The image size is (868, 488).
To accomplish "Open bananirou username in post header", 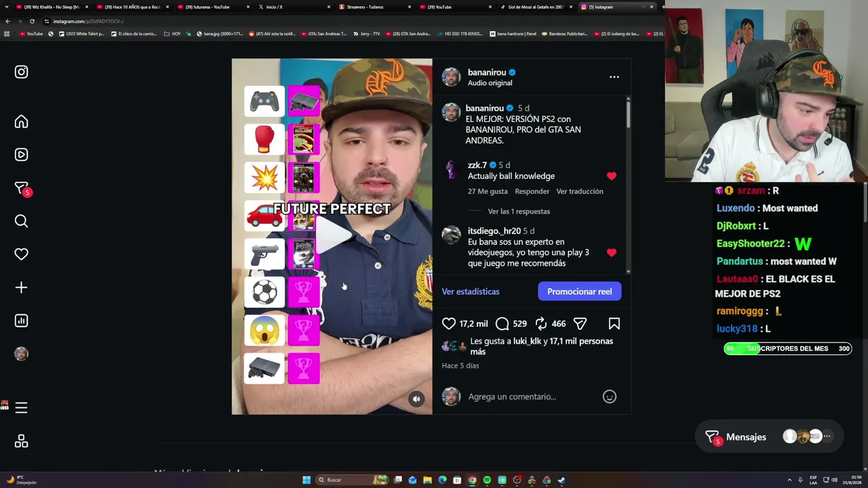I will click(x=487, y=73).
